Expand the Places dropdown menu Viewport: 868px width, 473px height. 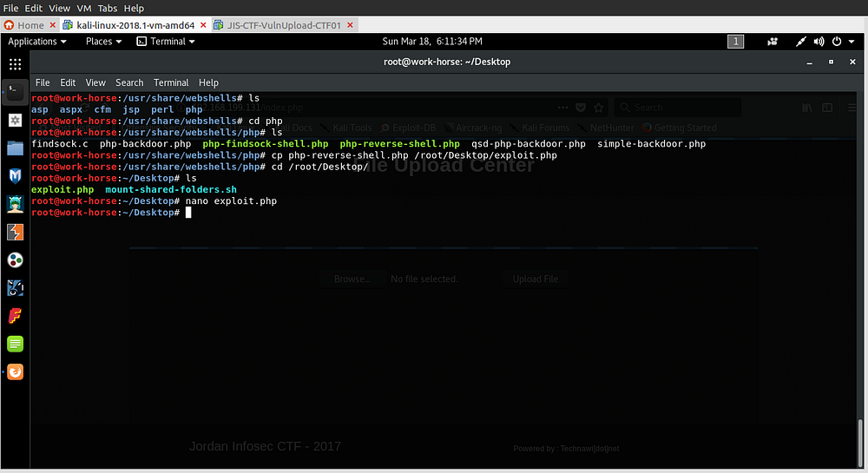pos(103,42)
